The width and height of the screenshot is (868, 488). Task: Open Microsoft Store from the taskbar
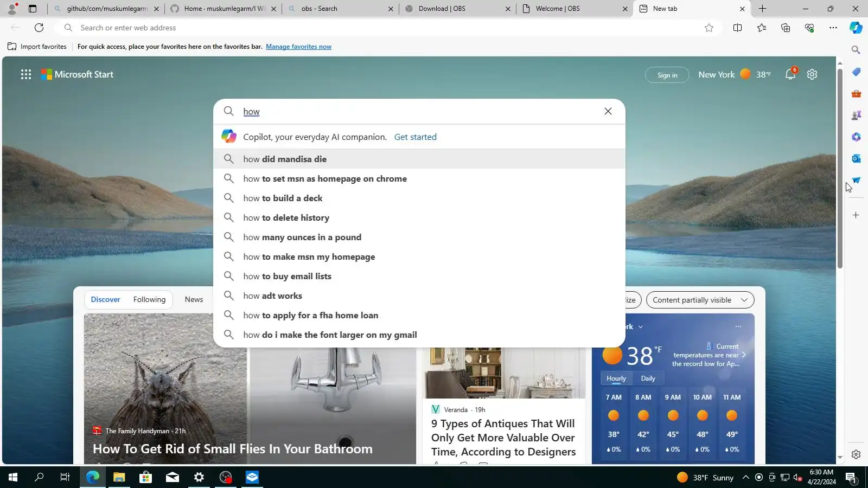145,477
